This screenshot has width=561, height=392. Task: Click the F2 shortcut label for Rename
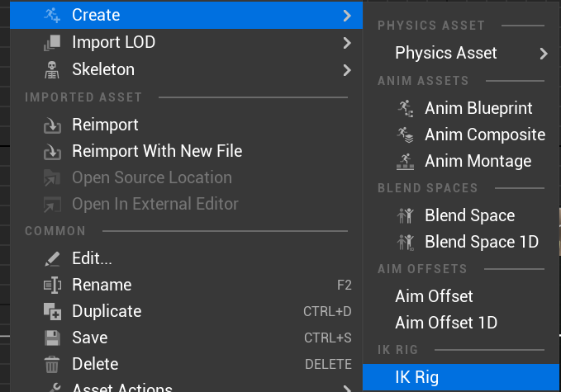tap(345, 286)
